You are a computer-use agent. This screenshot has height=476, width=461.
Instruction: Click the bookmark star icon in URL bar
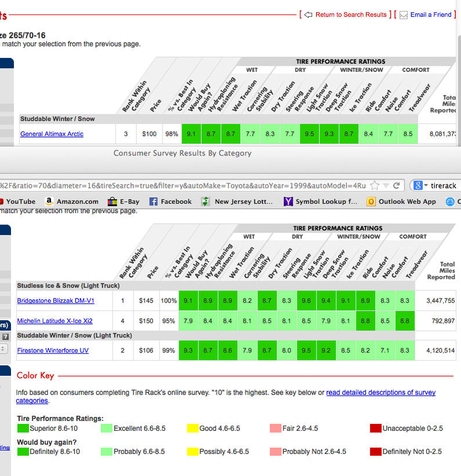click(x=375, y=185)
